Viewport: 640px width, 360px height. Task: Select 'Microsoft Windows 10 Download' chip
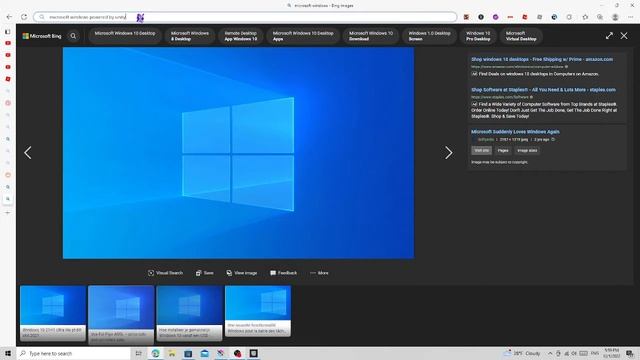(371, 36)
